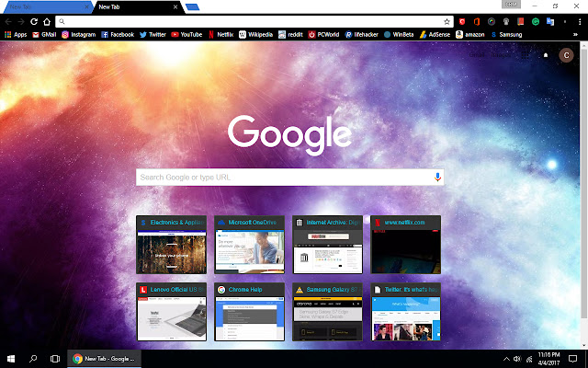Image resolution: width=588 pixels, height=368 pixels.
Task: Open the Chrome three-dot menu
Action: (580, 22)
